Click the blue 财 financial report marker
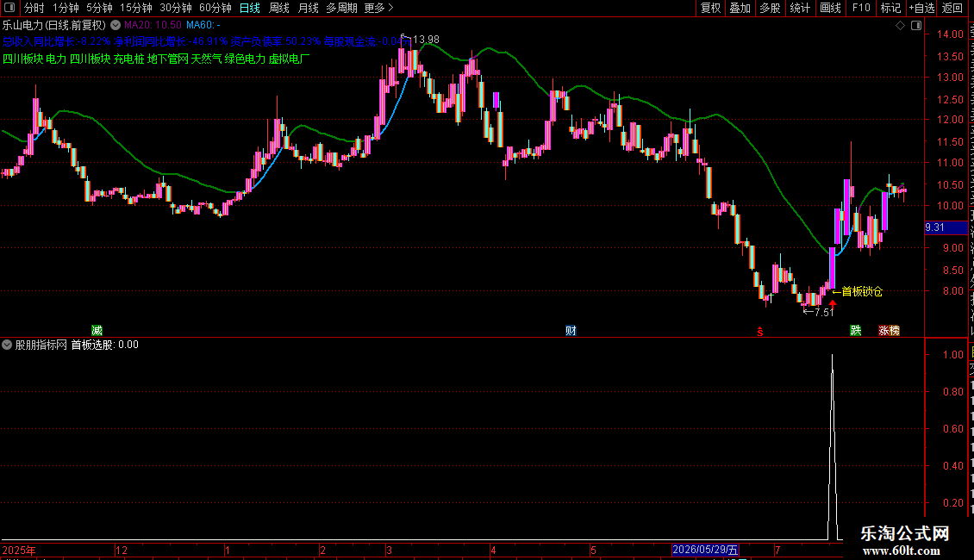 pos(571,330)
